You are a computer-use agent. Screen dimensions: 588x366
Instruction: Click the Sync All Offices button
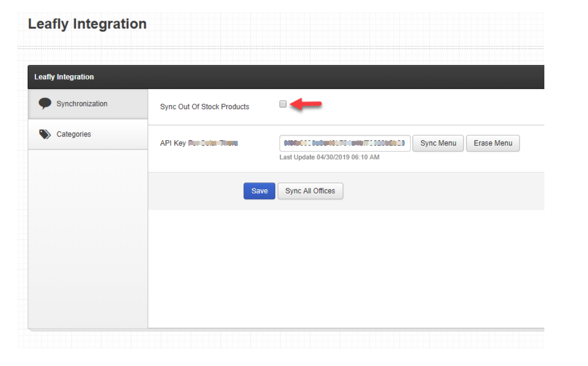tap(310, 191)
